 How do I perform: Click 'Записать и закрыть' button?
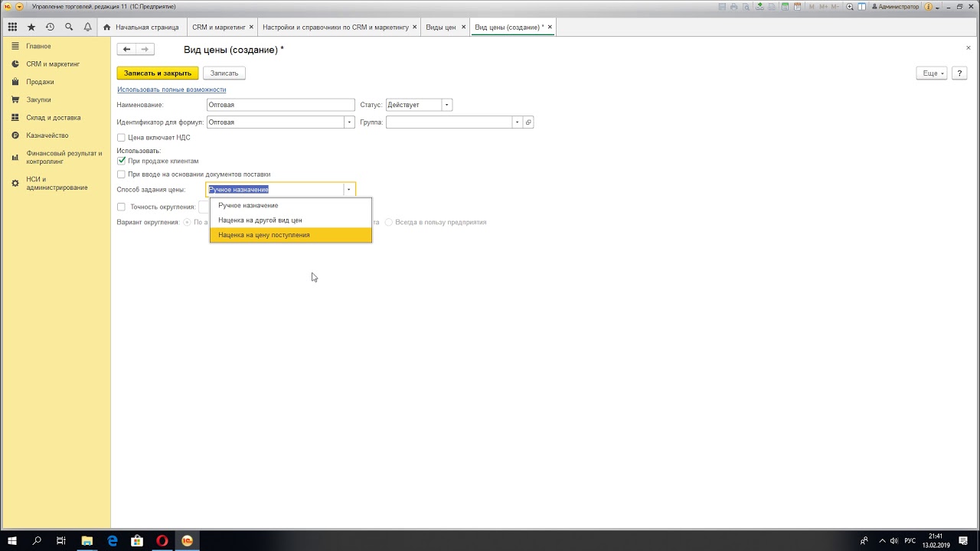tap(158, 73)
